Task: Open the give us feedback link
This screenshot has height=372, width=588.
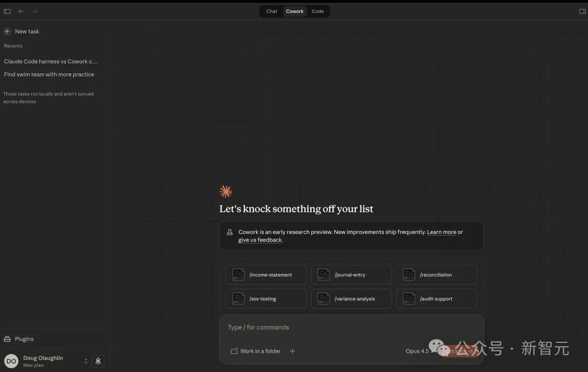Action: pos(260,240)
